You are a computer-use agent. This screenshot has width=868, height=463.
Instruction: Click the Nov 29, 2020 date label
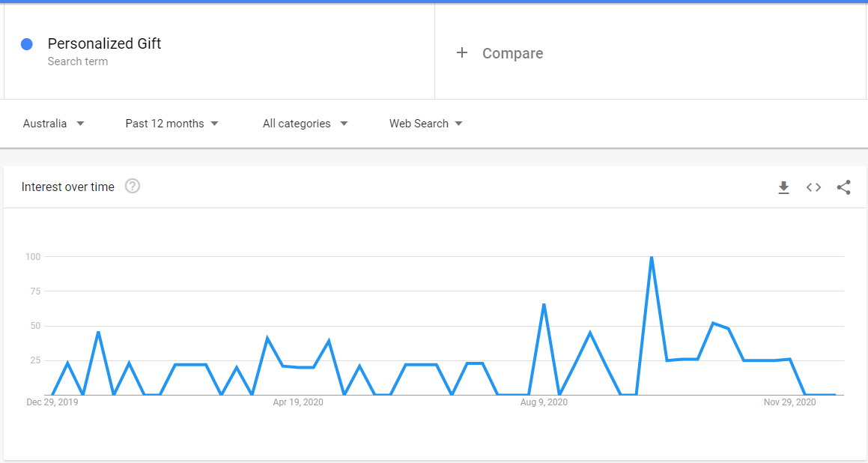[x=789, y=402]
